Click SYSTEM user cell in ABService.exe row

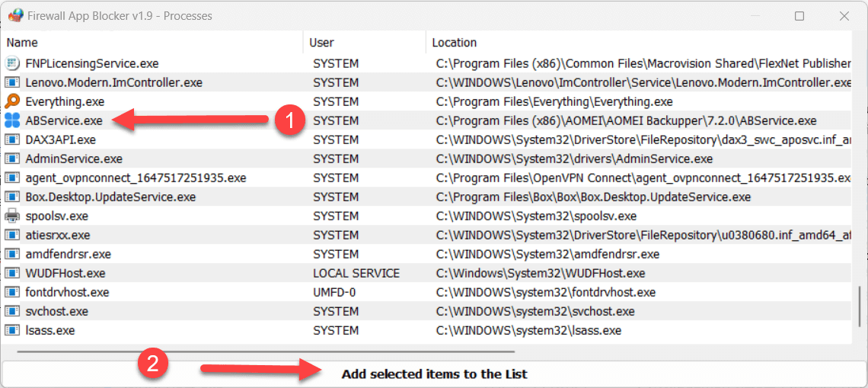click(x=336, y=121)
